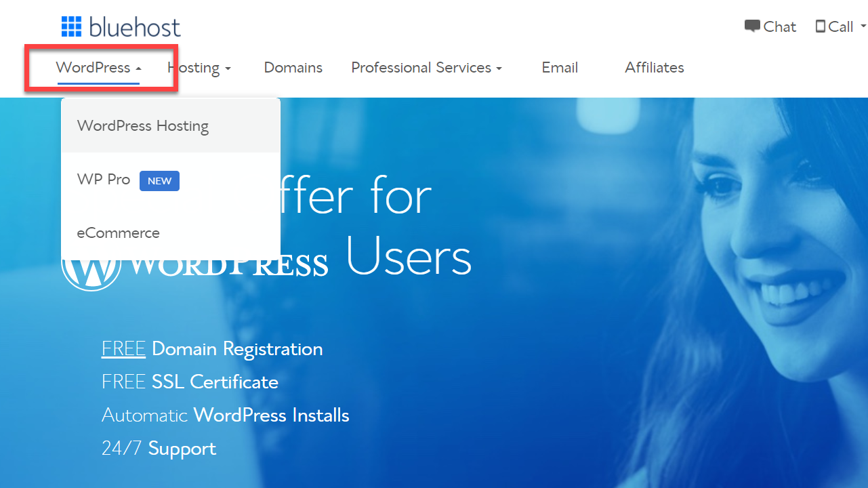Click the underlined FREE link
The width and height of the screenshot is (868, 488).
click(x=123, y=349)
